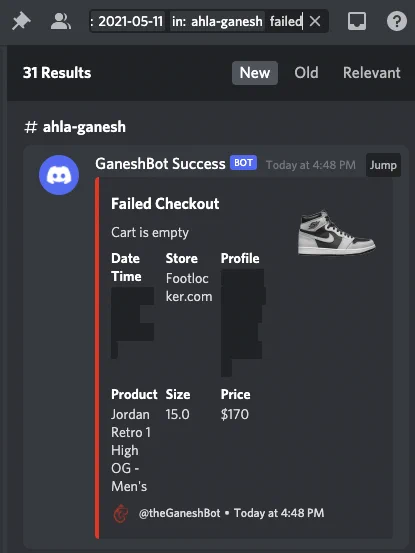Viewport: 415px width, 553px height.
Task: Click the in: ahla-ganesh search filter
Action: (217, 22)
